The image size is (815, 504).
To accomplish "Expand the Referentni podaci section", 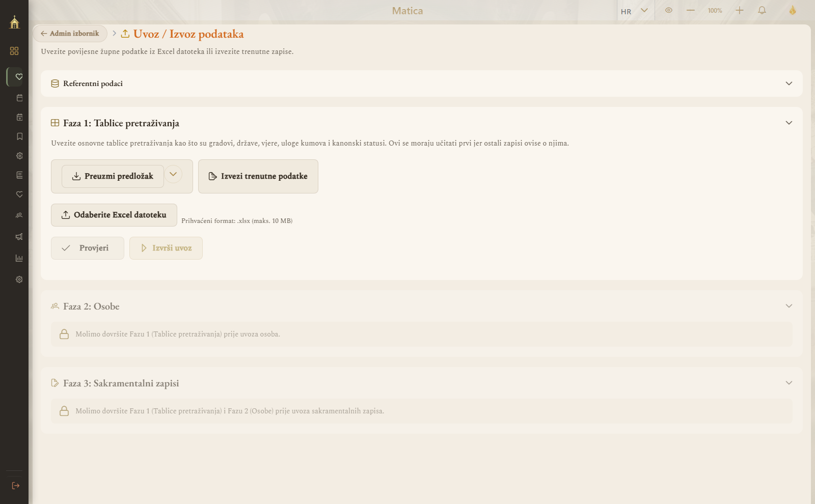I will point(422,83).
